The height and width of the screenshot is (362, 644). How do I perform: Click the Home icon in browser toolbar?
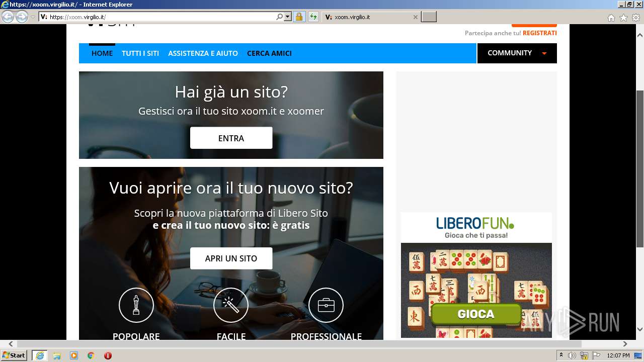pos(611,18)
